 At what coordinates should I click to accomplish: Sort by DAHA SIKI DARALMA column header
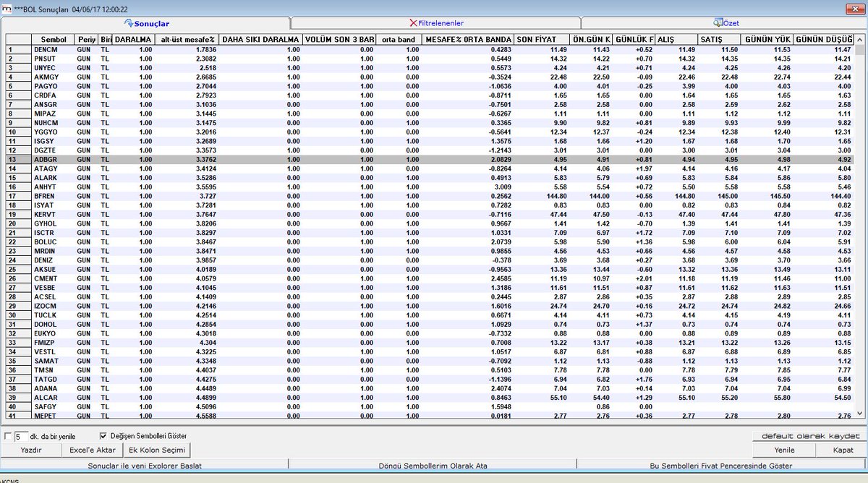click(261, 39)
